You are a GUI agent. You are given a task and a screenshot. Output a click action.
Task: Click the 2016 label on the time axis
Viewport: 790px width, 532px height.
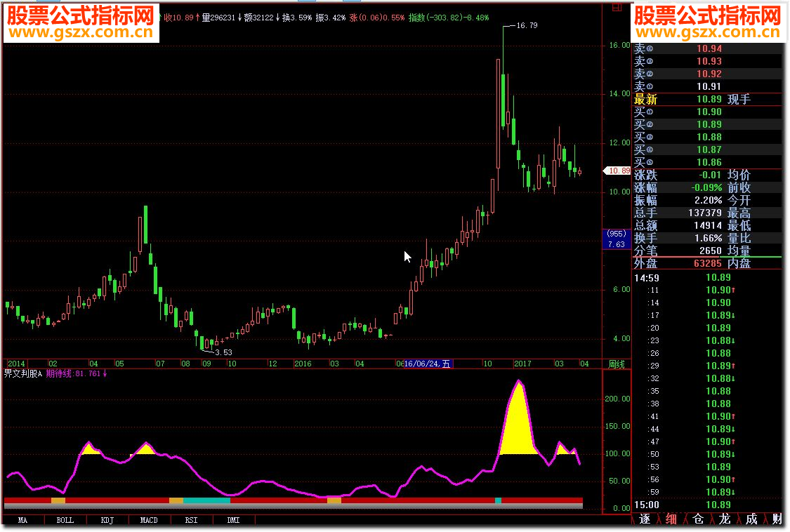click(x=303, y=364)
